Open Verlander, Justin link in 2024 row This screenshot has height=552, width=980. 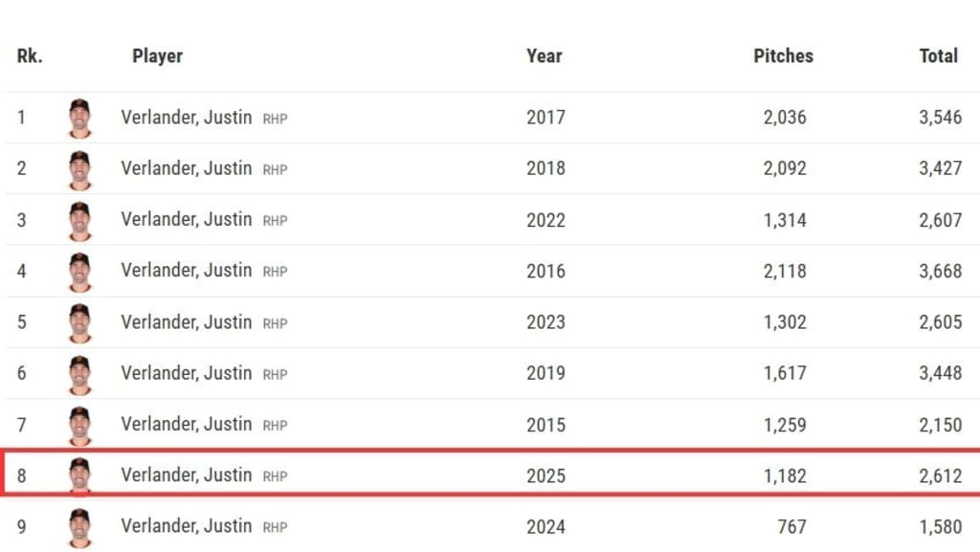tap(186, 526)
